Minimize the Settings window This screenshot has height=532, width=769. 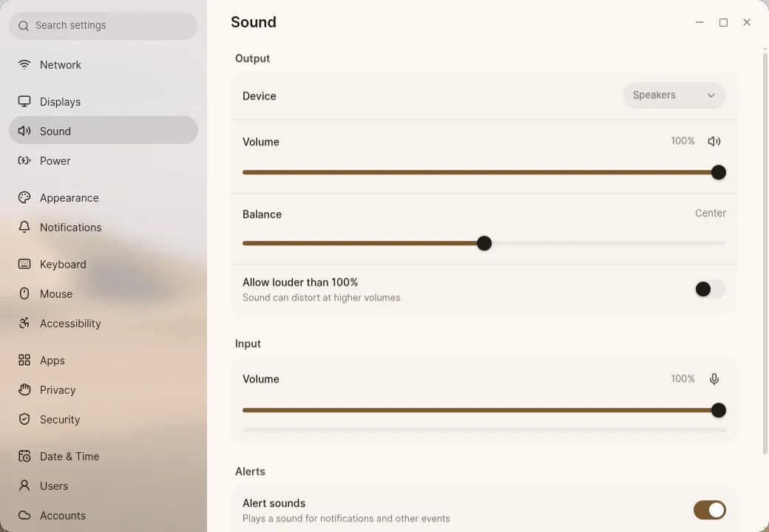[x=699, y=22]
